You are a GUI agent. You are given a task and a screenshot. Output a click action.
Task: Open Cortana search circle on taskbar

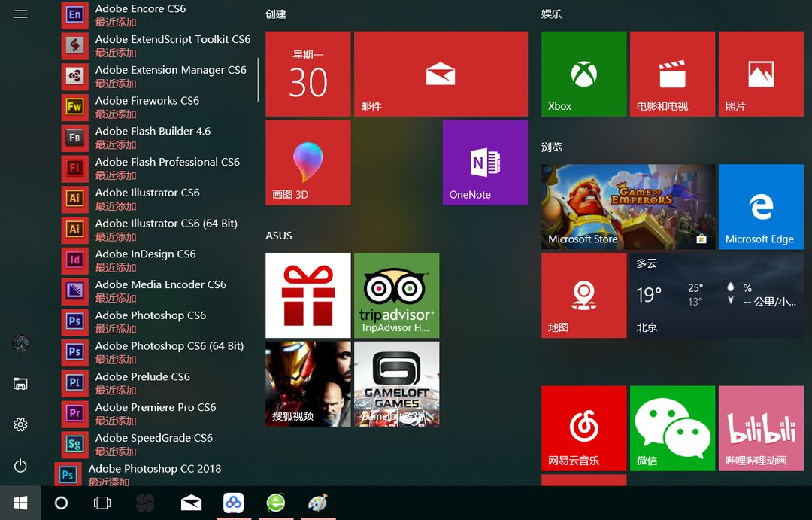pos(61,503)
